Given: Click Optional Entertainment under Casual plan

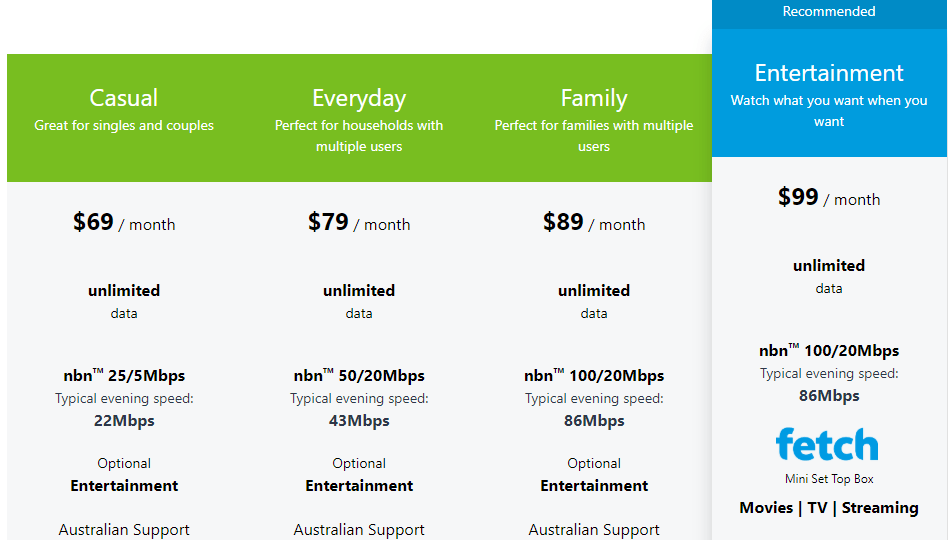Looking at the screenshot, I should click(x=124, y=476).
